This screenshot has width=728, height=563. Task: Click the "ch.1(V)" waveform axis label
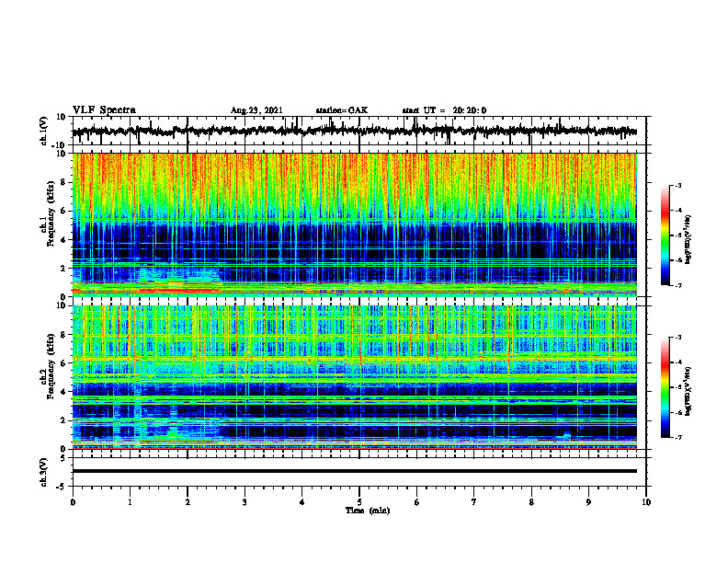coord(44,131)
